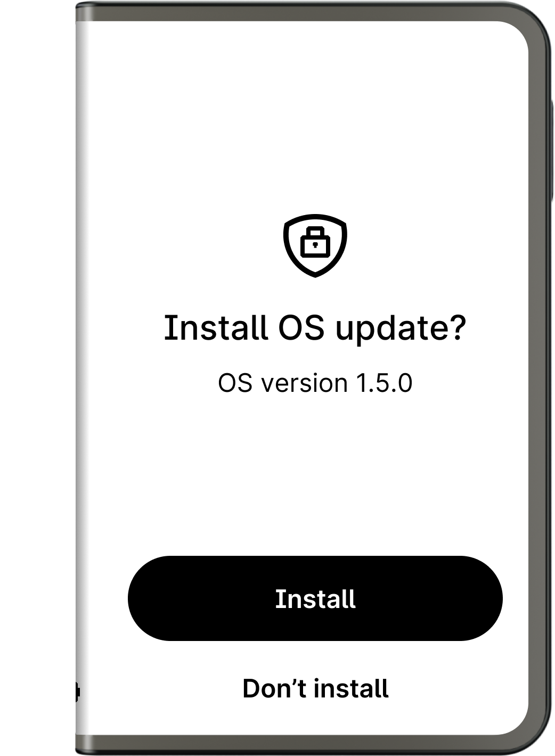Tap the black Install button

[315, 598]
